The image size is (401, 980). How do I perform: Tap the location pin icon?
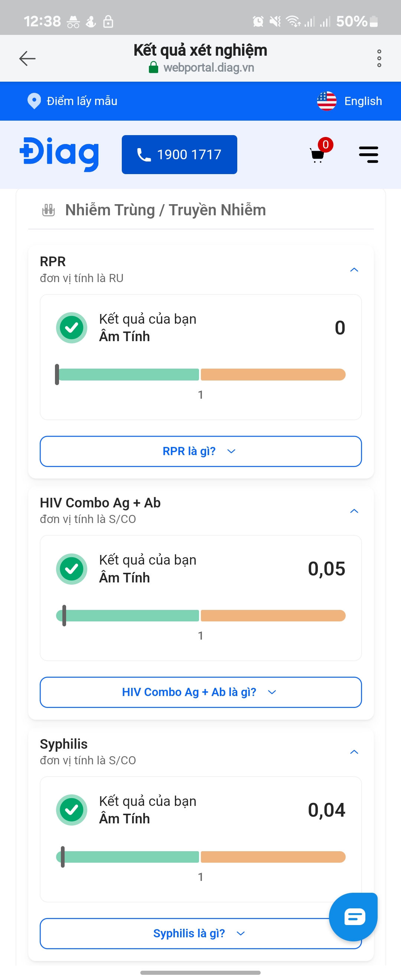(34, 101)
